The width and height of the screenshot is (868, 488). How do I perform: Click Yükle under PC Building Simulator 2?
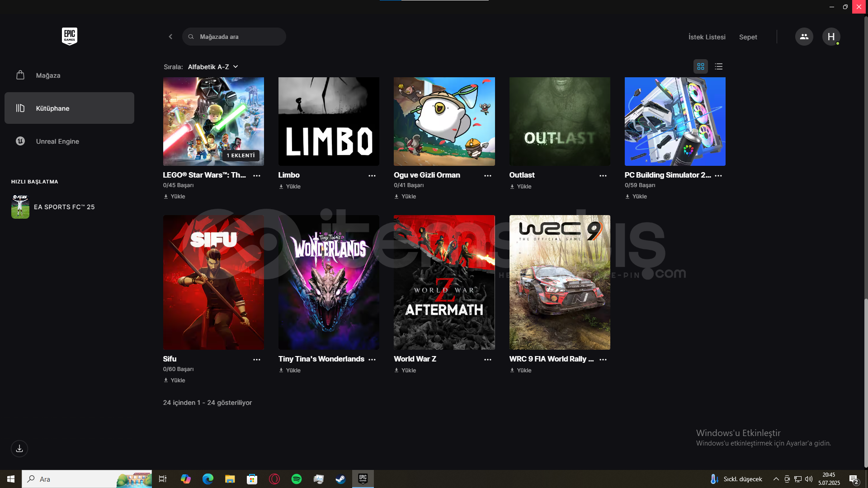tap(636, 197)
